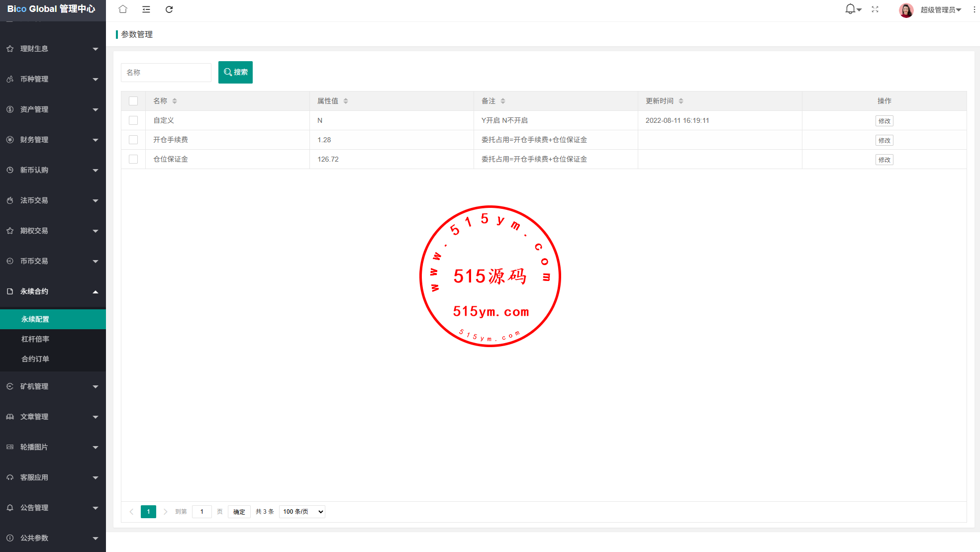Screen dimensions: 980x552
Task: Sort by 更新时间 column arrows
Action: (x=681, y=101)
